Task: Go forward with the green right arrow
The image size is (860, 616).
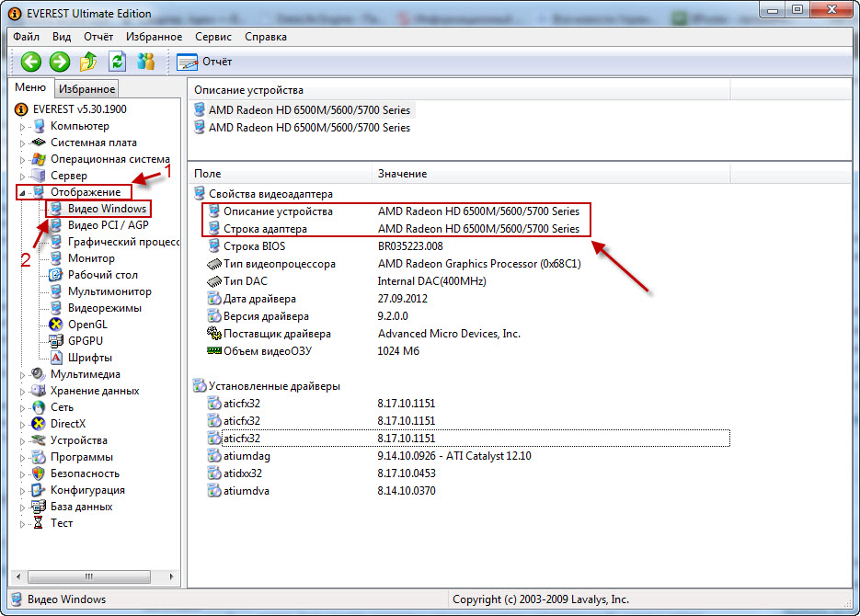Action: pyautogui.click(x=59, y=62)
